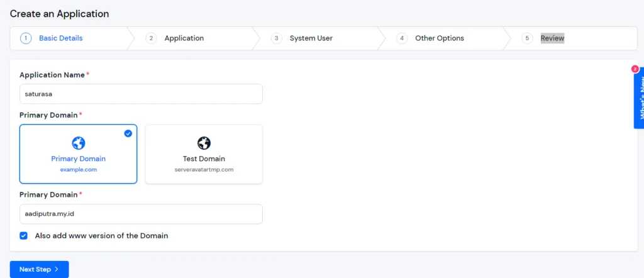Click the Application Name label

52,75
